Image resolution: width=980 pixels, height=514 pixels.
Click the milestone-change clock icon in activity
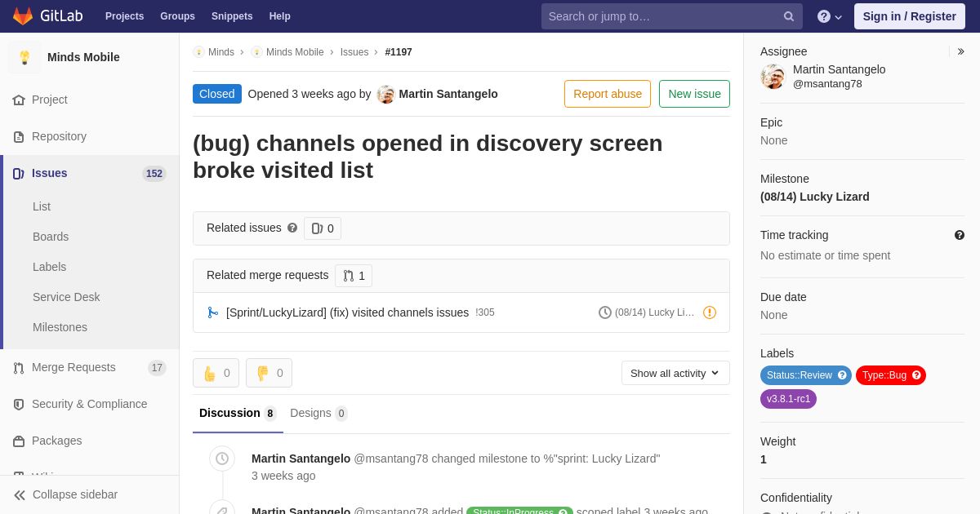[222, 459]
